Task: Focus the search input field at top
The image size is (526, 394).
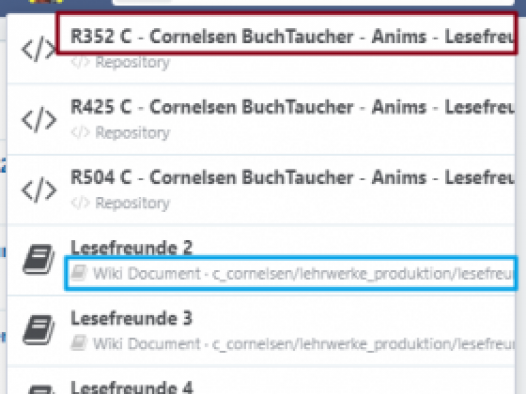Action: coord(313,2)
